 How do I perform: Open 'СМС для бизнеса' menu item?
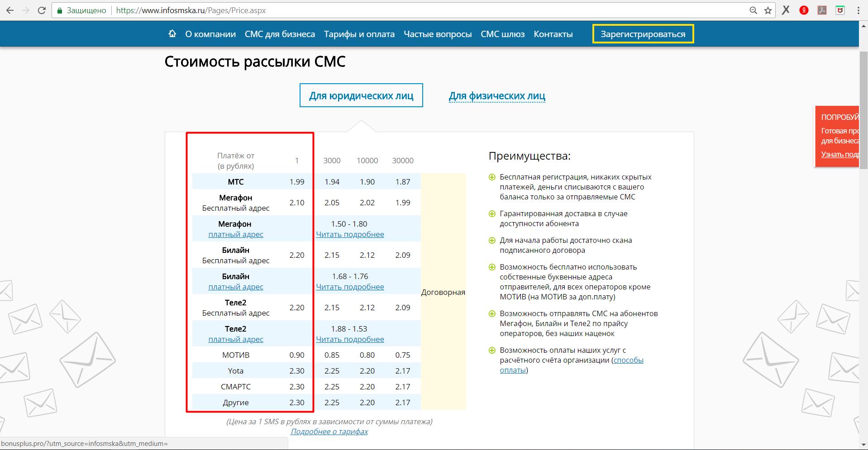(280, 34)
